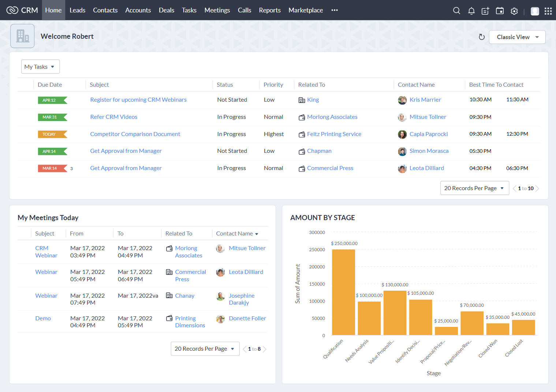Open the notifications bell
Viewport: 556px width, 392px height.
(x=471, y=11)
